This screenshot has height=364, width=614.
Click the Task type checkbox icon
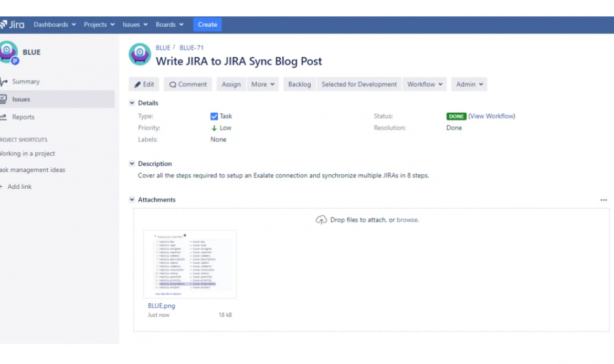click(x=214, y=116)
